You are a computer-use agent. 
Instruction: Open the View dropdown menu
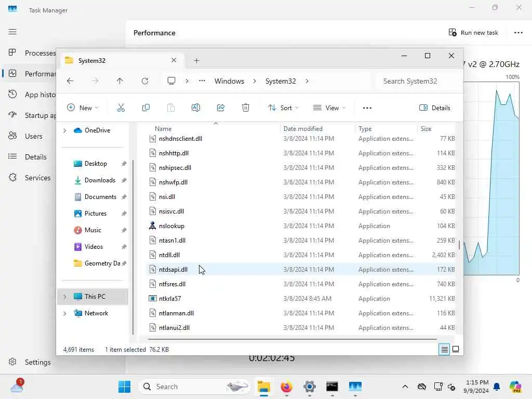coord(329,108)
